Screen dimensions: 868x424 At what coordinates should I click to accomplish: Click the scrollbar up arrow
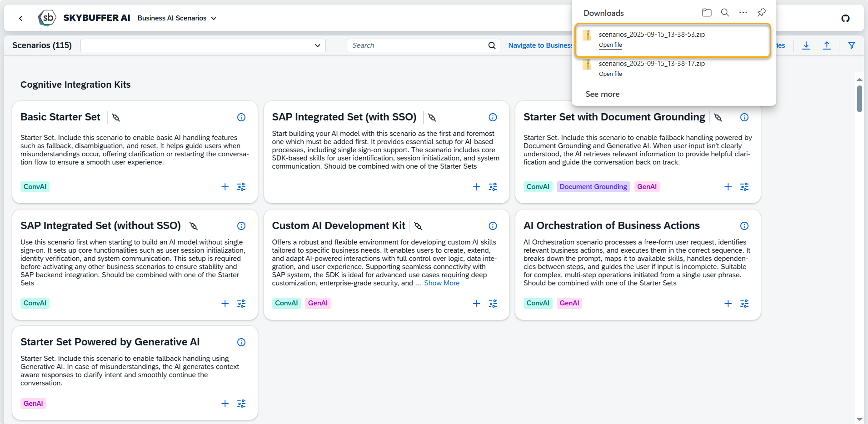(859, 79)
